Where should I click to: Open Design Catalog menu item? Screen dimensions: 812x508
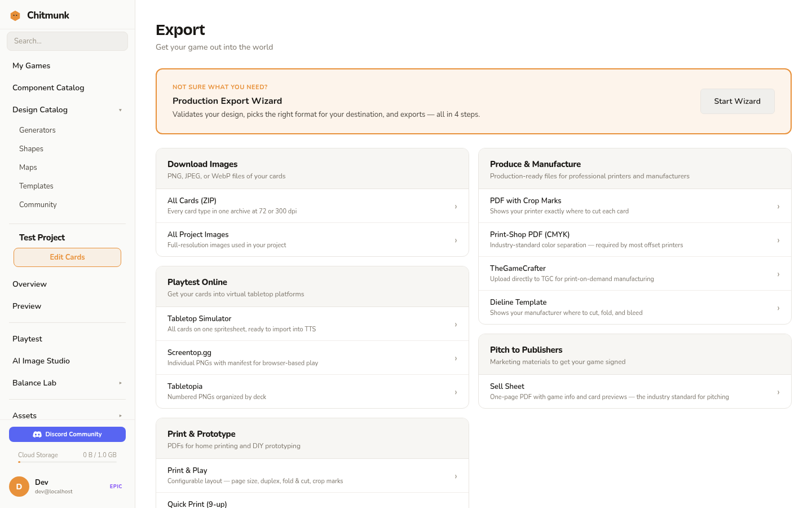67,110
